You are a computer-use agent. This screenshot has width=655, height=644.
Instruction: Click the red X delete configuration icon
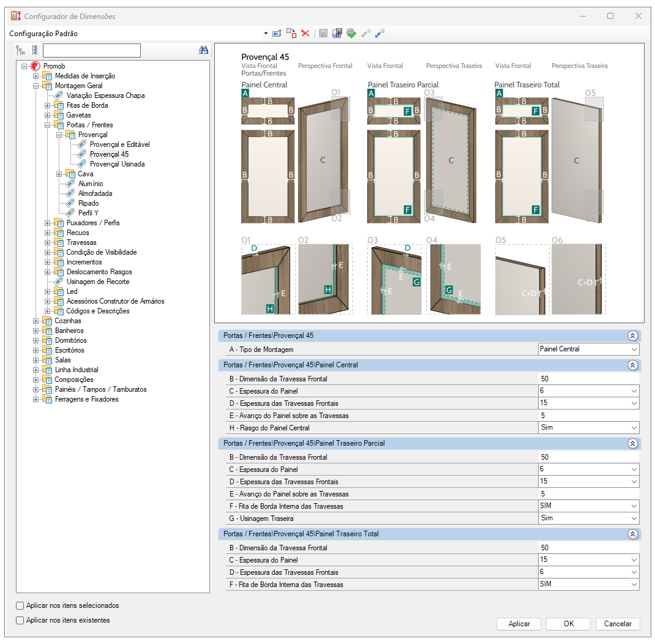coord(305,34)
